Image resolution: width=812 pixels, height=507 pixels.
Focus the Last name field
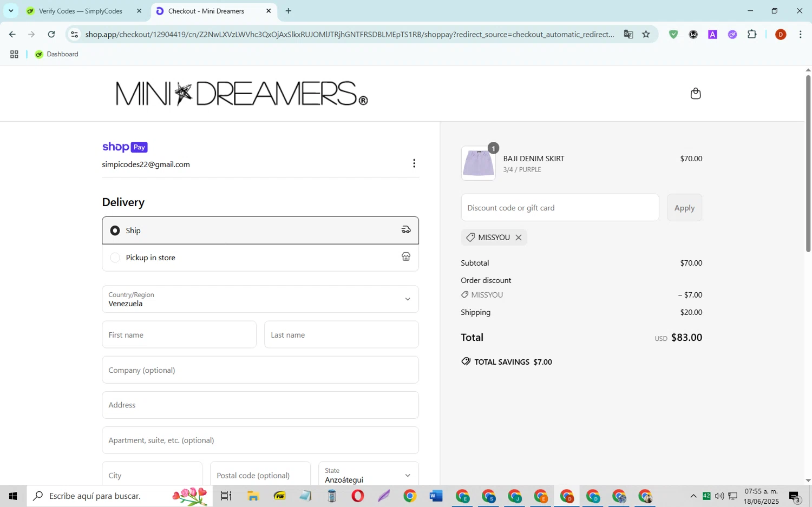tap(342, 335)
